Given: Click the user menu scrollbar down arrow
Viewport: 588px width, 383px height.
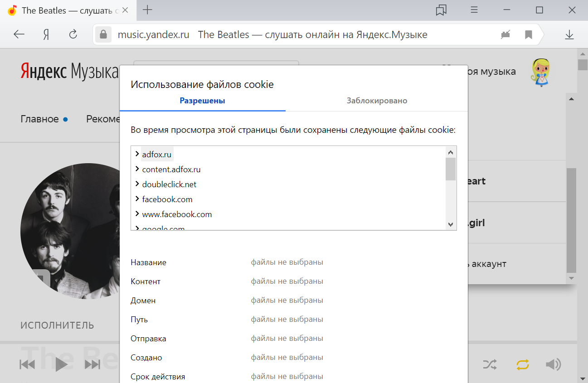Looking at the screenshot, I should (571, 278).
